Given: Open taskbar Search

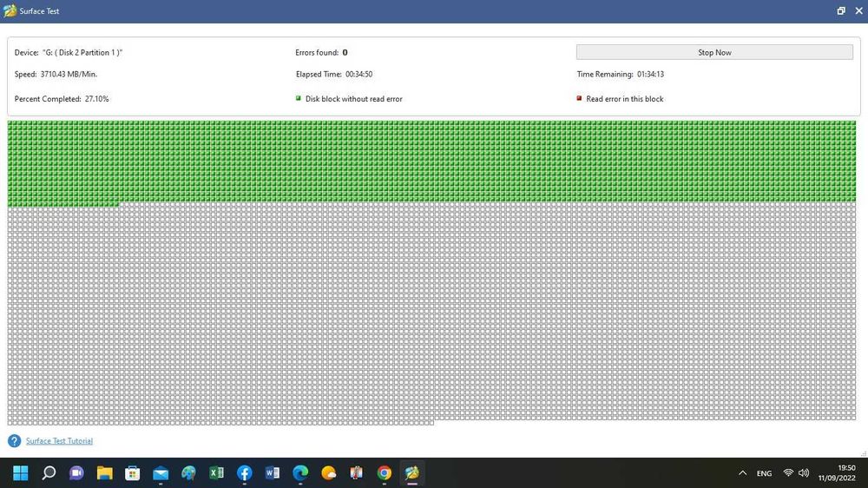Looking at the screenshot, I should tap(49, 473).
